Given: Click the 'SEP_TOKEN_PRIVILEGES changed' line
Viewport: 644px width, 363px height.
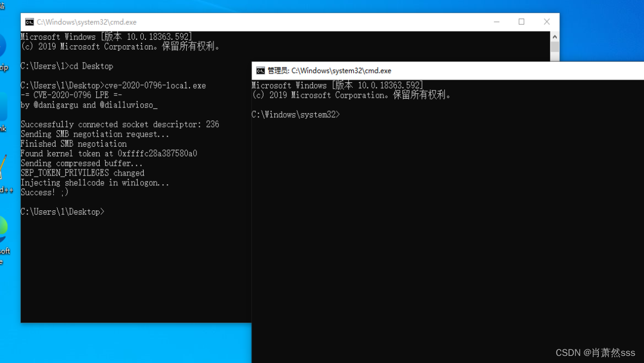Looking at the screenshot, I should 83,173.
